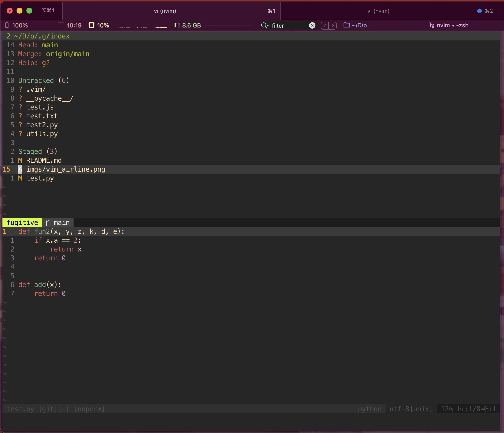The image size is (504, 433).
Task: Open the search magnifier dropdown in filter
Action: tap(265, 25)
